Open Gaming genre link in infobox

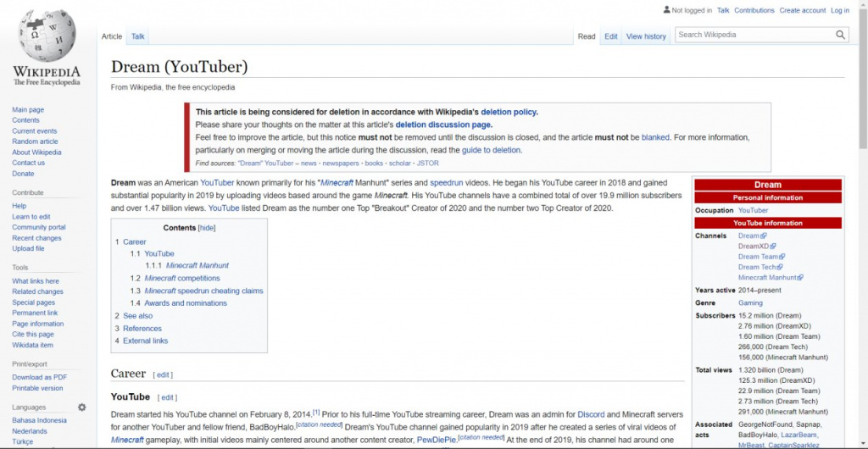click(x=750, y=303)
